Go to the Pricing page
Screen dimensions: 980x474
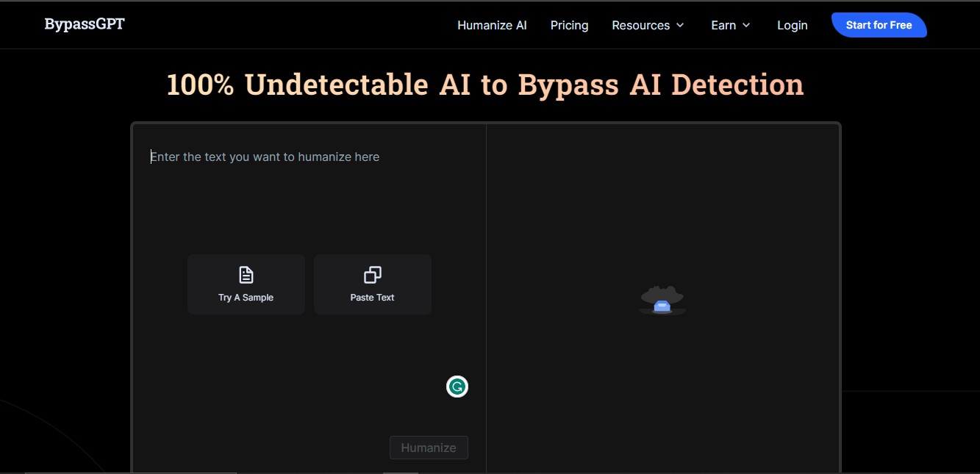(569, 25)
